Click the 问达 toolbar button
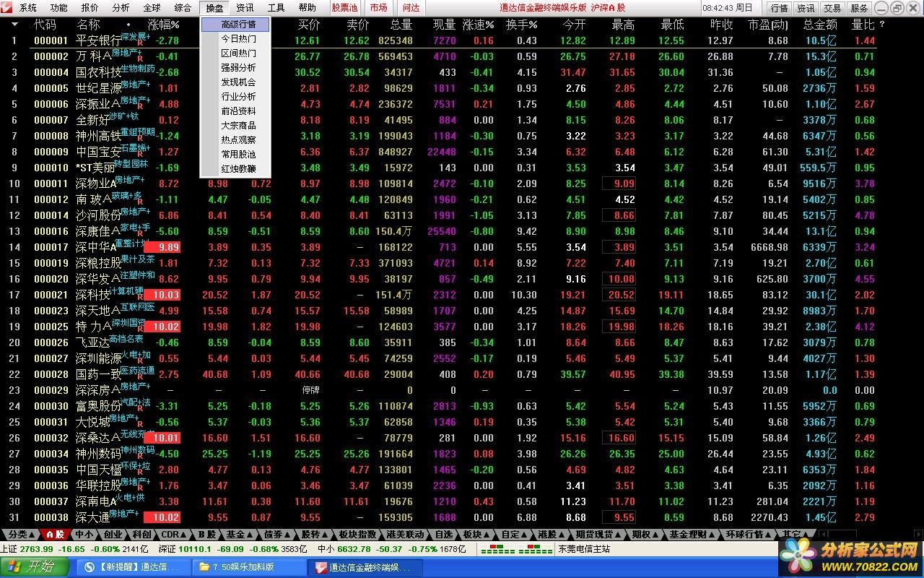 tap(411, 8)
